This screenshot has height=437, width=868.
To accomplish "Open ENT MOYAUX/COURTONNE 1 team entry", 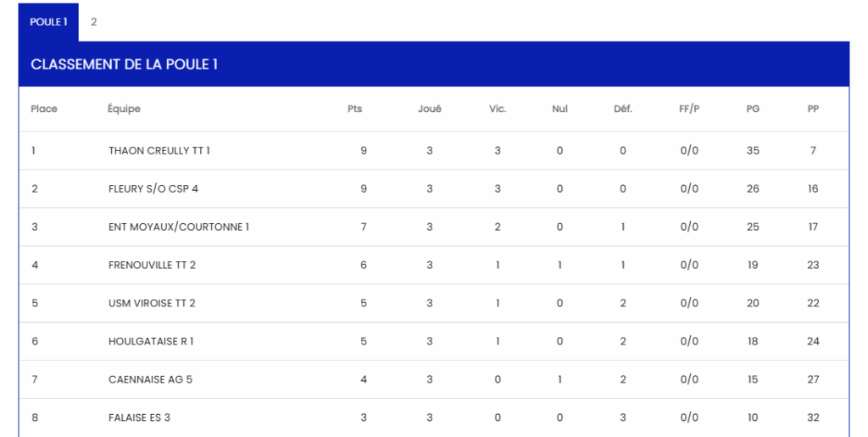I will point(178,227).
